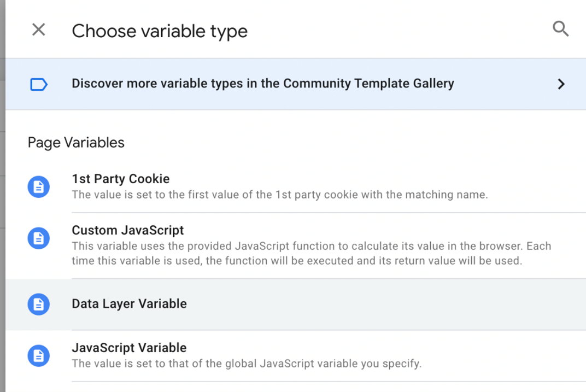Choose the Custom JavaScript variable title

[127, 230]
